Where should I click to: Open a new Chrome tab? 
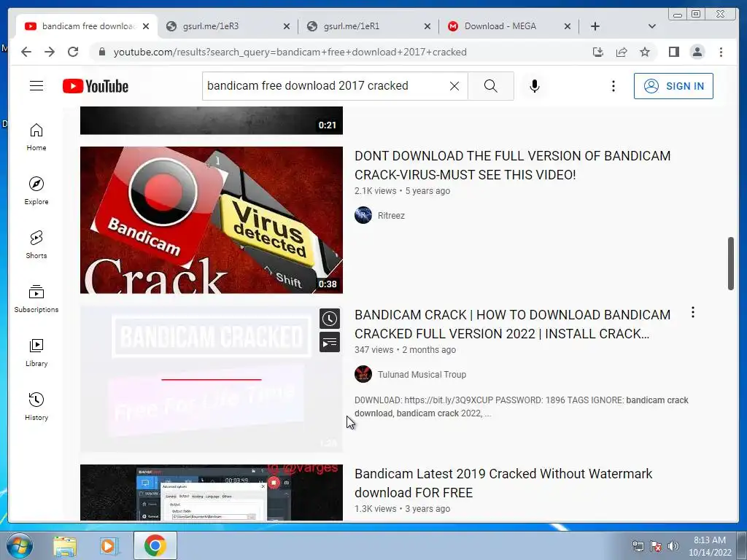[x=595, y=26]
